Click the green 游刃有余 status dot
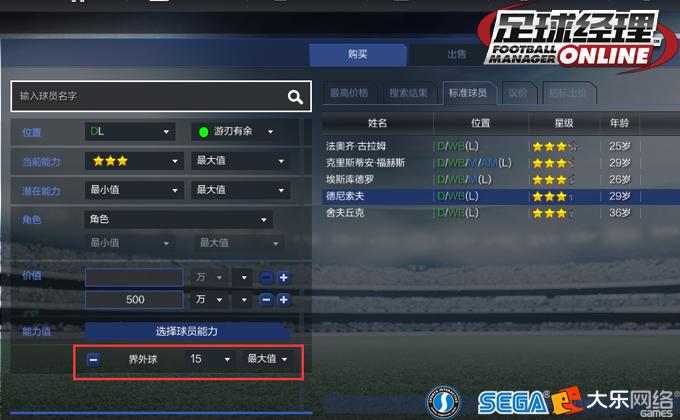The width and height of the screenshot is (680, 420). 203,132
